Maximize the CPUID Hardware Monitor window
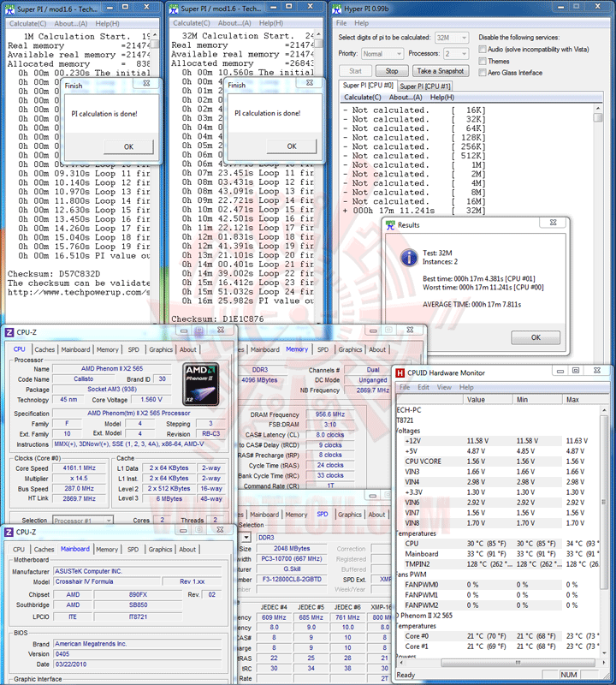616x685 pixels. coord(576,371)
